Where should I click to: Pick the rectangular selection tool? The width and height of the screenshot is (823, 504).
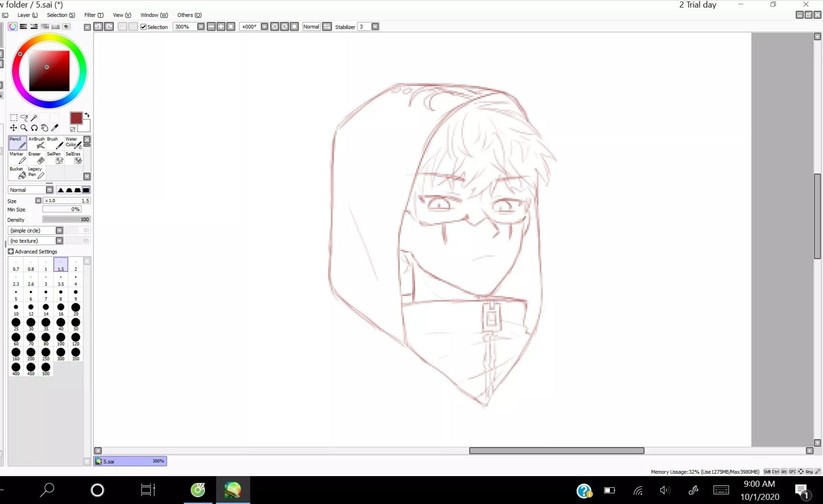pyautogui.click(x=14, y=118)
